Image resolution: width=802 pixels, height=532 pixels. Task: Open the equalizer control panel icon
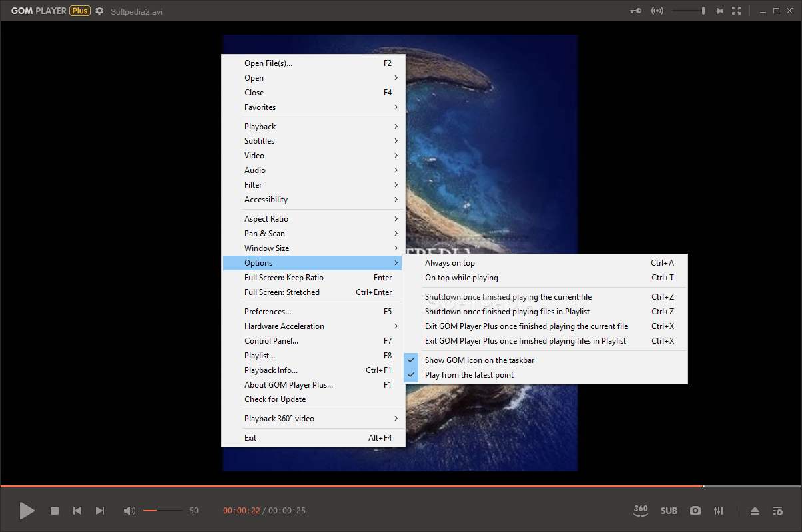[x=719, y=511]
